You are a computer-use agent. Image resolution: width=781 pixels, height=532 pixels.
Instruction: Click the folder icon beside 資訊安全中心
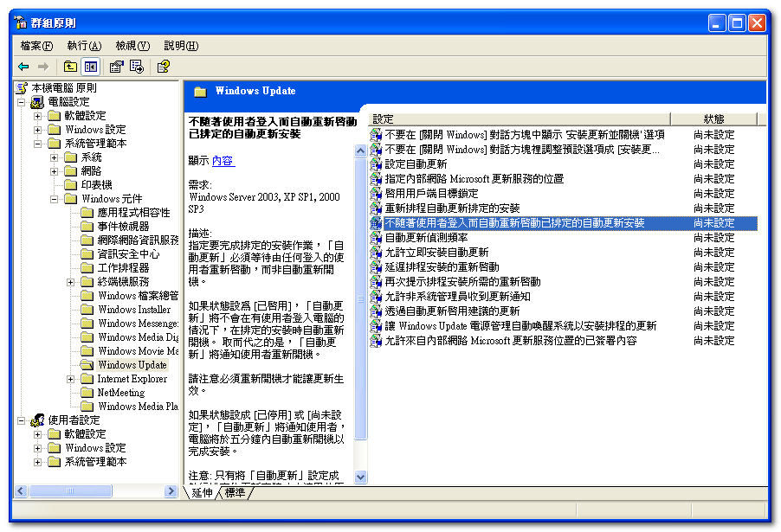87,254
